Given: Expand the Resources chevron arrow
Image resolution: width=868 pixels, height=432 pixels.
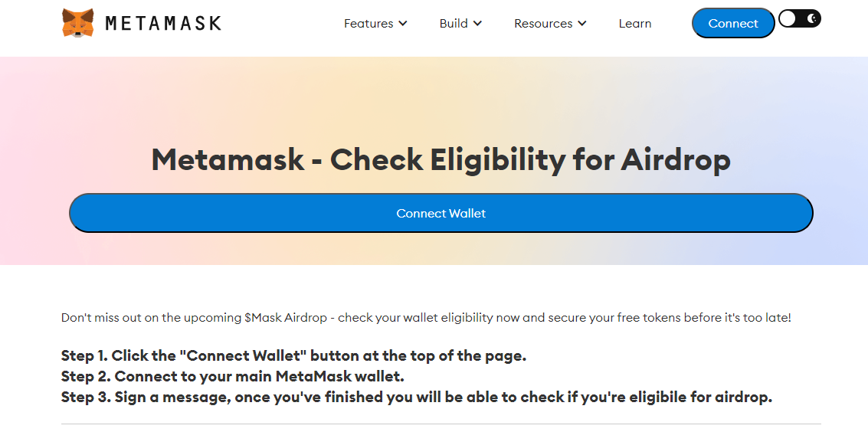Looking at the screenshot, I should 581,23.
